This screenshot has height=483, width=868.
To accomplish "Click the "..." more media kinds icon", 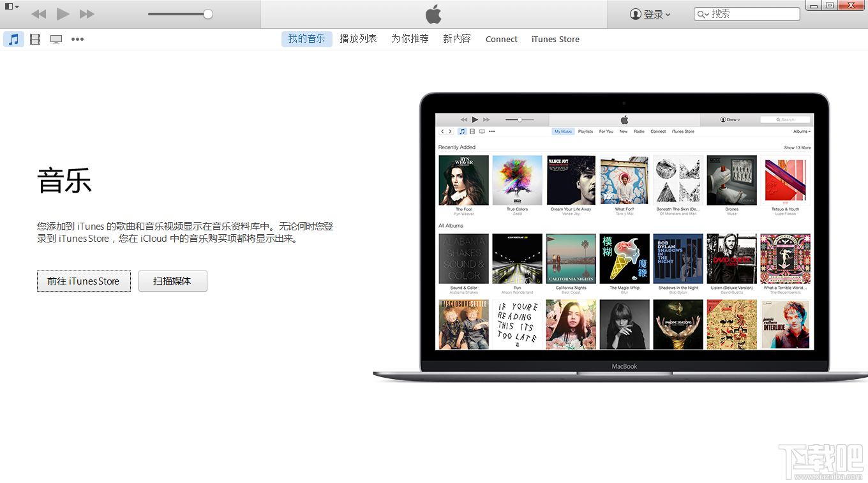I will 77,39.
